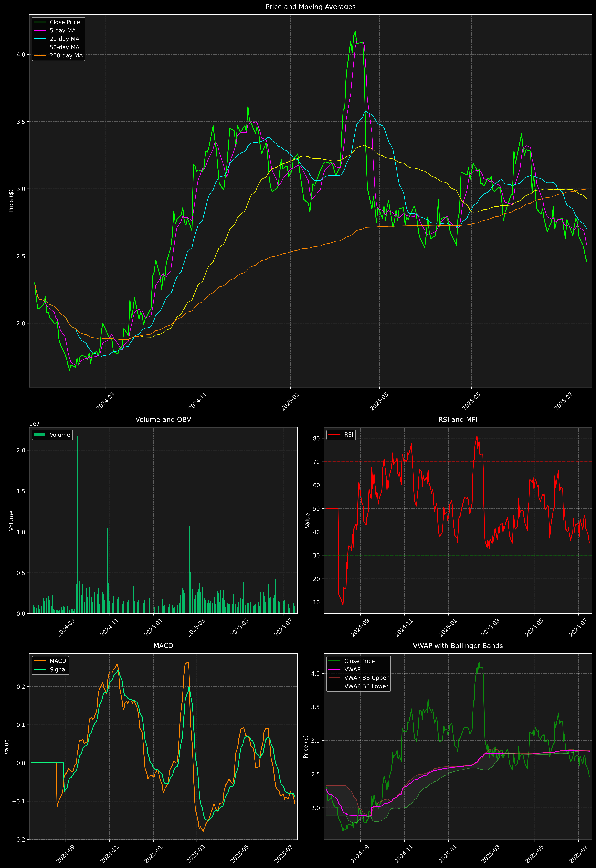Click 'VWAP BB Upper' legend label
596x868 pixels.
coord(366,678)
